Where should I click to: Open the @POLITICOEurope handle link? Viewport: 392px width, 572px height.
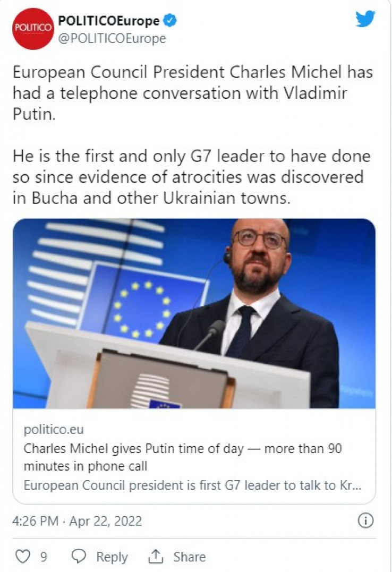[112, 39]
